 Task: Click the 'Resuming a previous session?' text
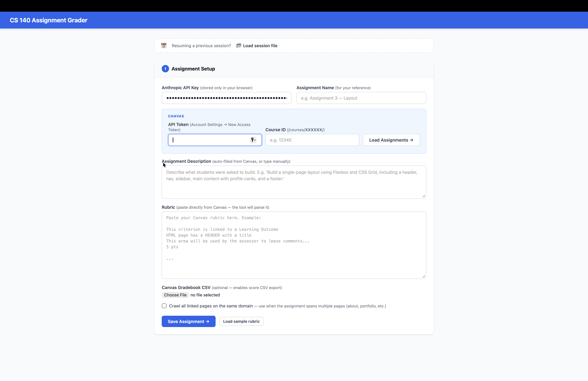(201, 46)
